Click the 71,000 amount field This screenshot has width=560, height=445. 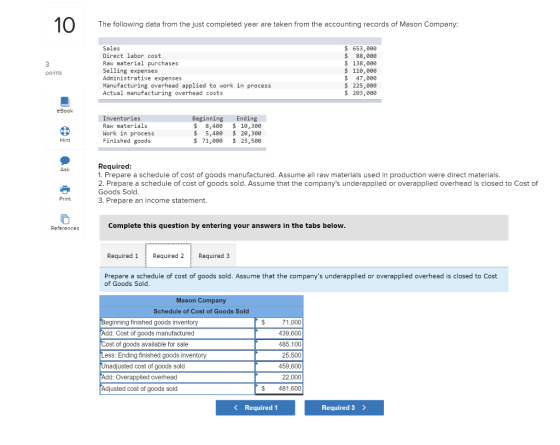click(279, 322)
